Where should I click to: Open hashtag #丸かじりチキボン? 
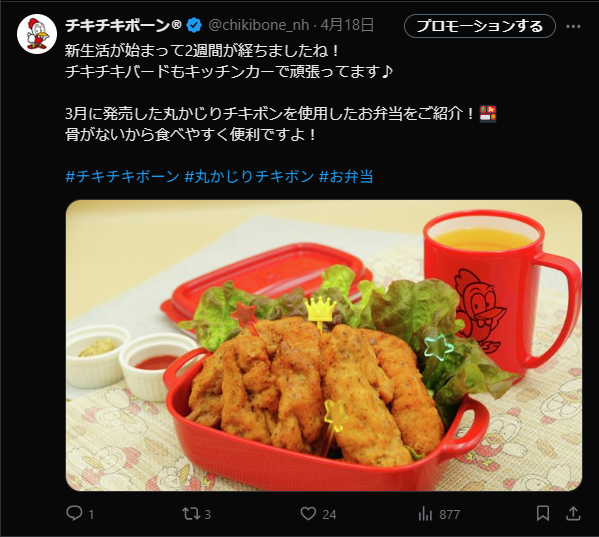pyautogui.click(x=249, y=176)
